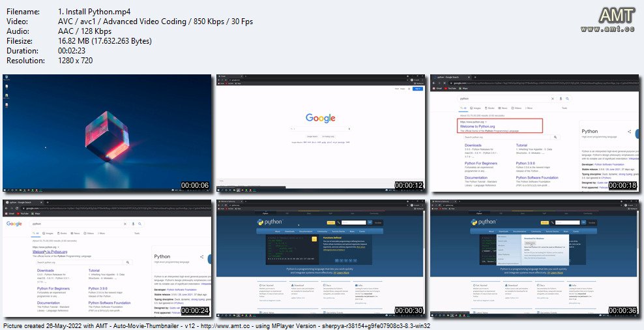Click the Tools option in the 00:00:18 frame
The height and width of the screenshot is (330, 644).
[564, 108]
